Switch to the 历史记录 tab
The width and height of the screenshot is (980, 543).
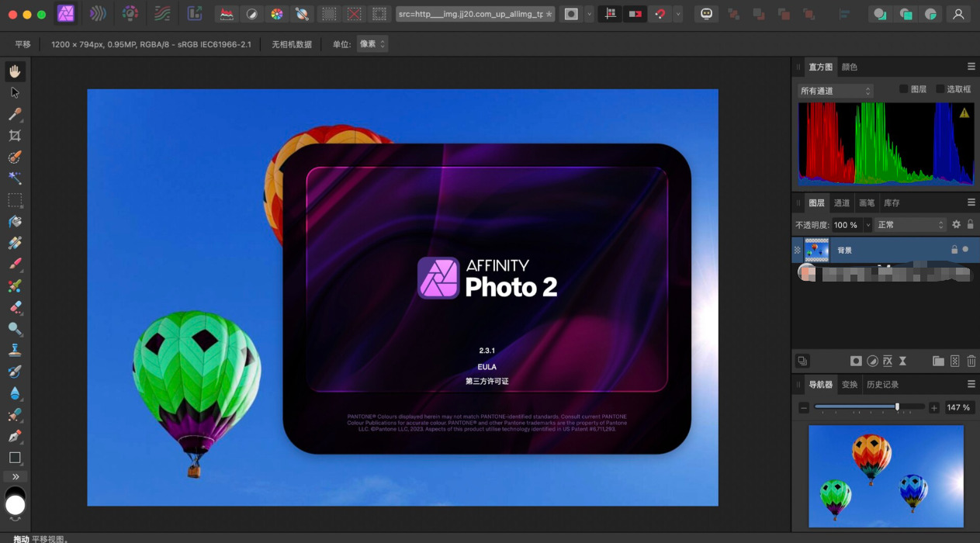click(882, 385)
